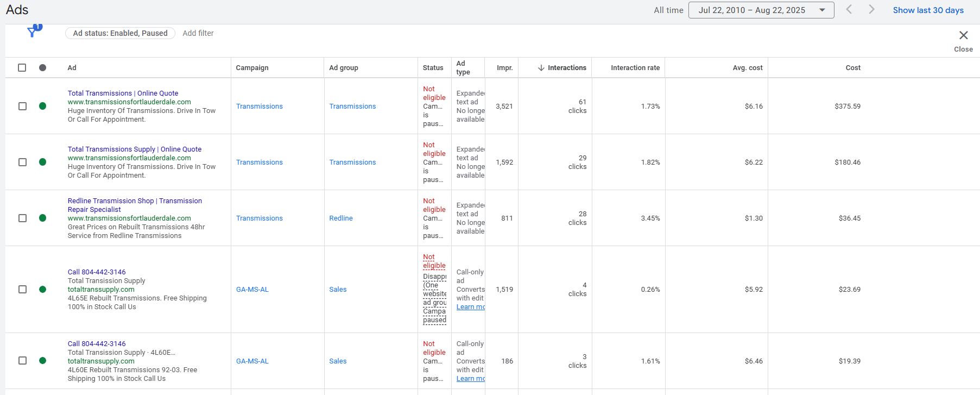Click the Ads page title

tap(17, 10)
